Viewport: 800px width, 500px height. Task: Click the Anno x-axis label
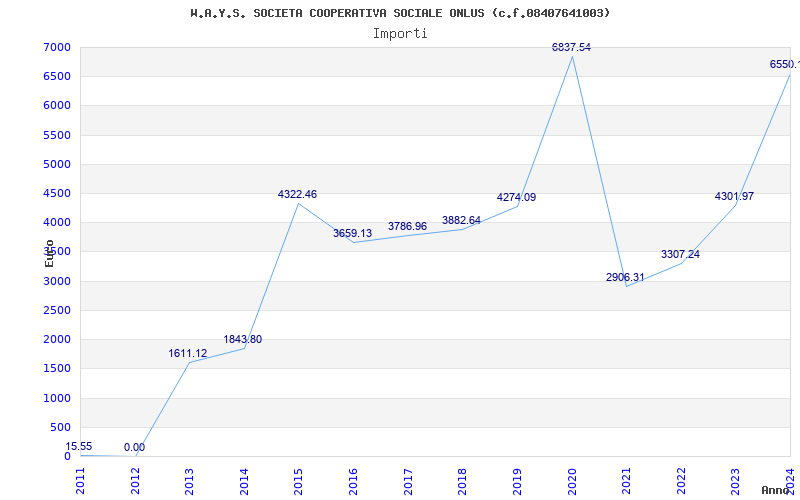774,490
